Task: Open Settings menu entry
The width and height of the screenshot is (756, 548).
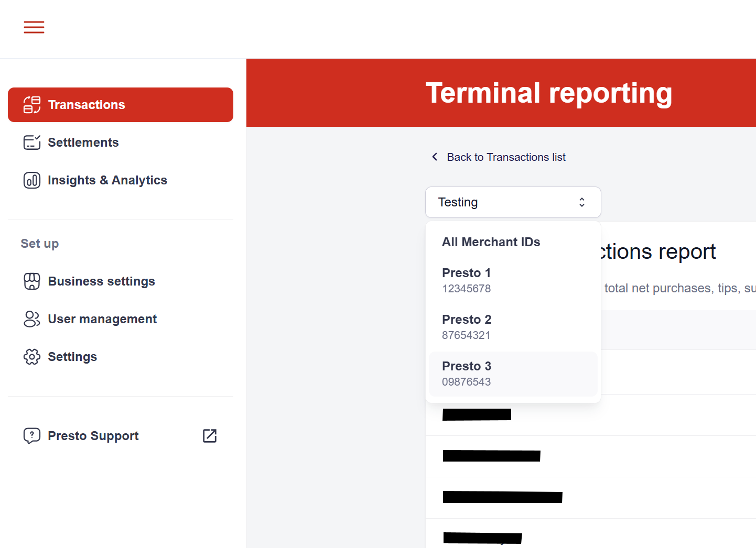Action: (121, 357)
